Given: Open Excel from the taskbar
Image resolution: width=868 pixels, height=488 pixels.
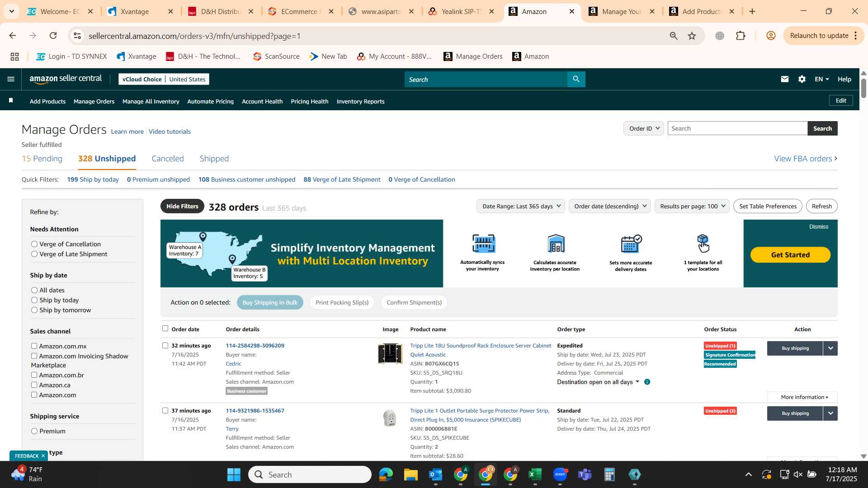Looking at the screenshot, I should pyautogui.click(x=535, y=474).
